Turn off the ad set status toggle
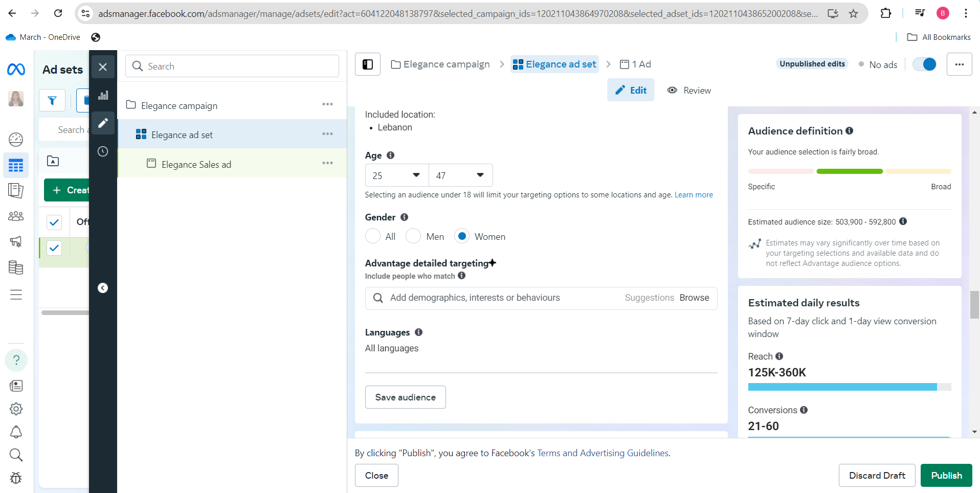Viewport: 980px width, 493px height. [x=925, y=64]
